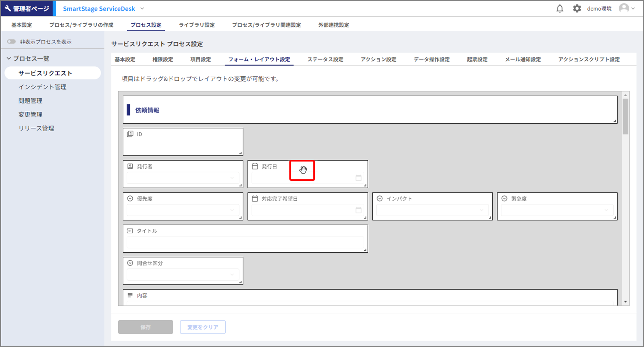This screenshot has height=347, width=644.
Task: Open SmartStage ServiceDesk dropdown arrow
Action: (x=142, y=9)
